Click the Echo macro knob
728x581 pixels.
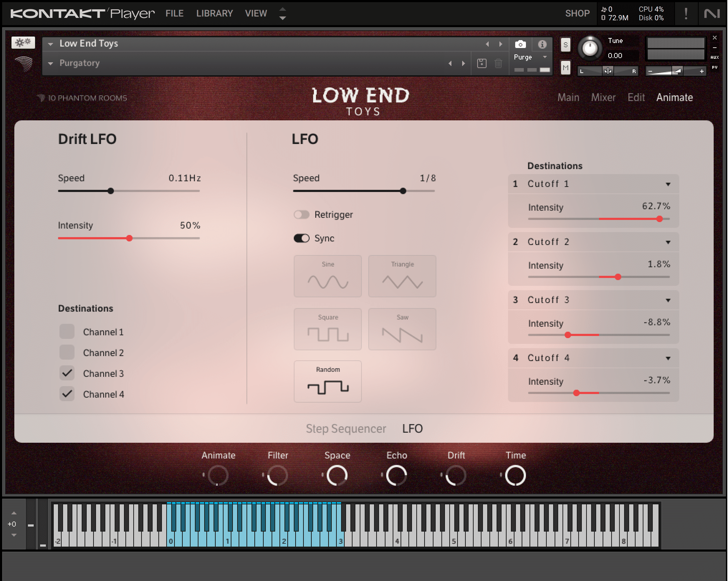pyautogui.click(x=396, y=475)
